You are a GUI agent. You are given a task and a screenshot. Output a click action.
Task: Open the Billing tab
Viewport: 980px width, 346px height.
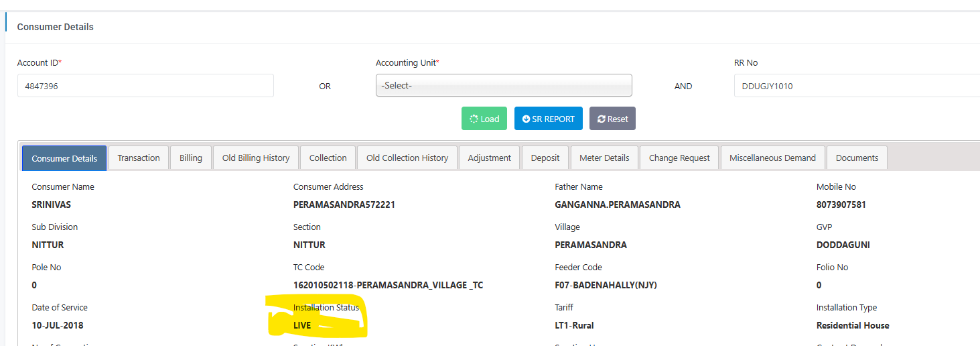pyautogui.click(x=191, y=158)
